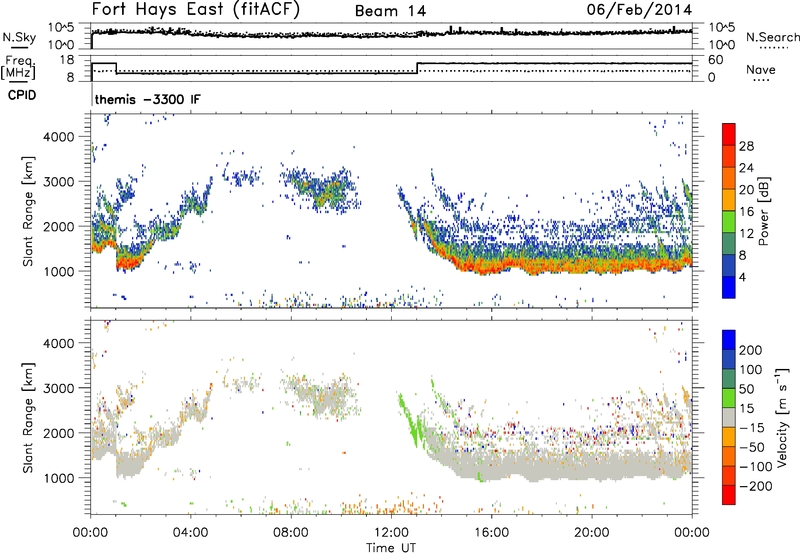This screenshot has height=554, width=800.
Task: Click the green velocity streak near 13:00
Action: (410, 419)
